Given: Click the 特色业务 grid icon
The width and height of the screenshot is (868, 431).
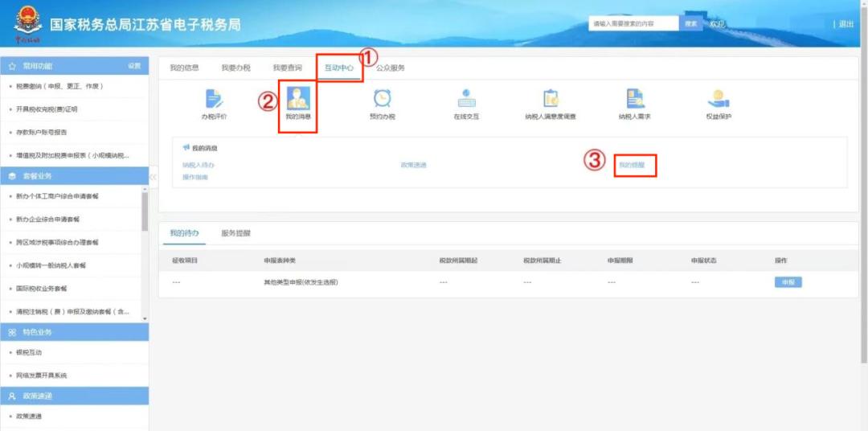Looking at the screenshot, I should point(12,332).
